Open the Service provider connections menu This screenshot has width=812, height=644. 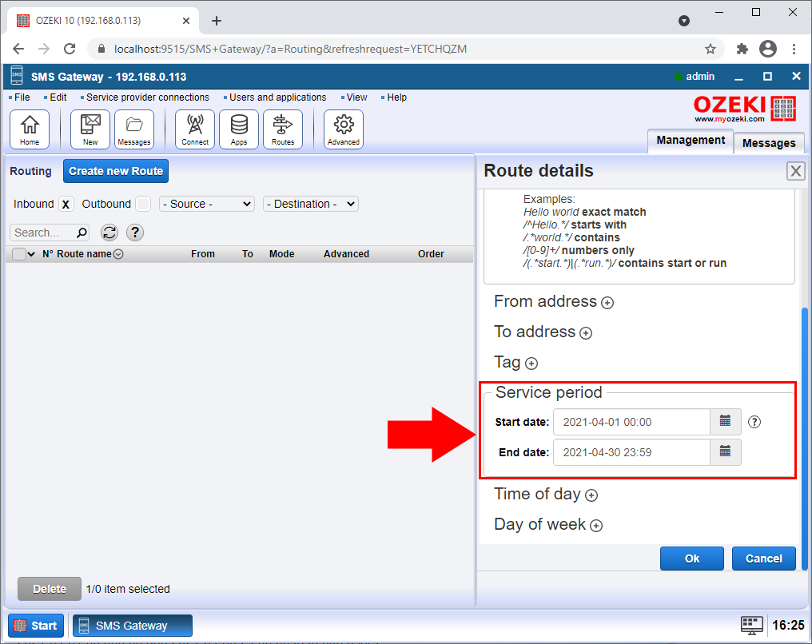(x=148, y=97)
